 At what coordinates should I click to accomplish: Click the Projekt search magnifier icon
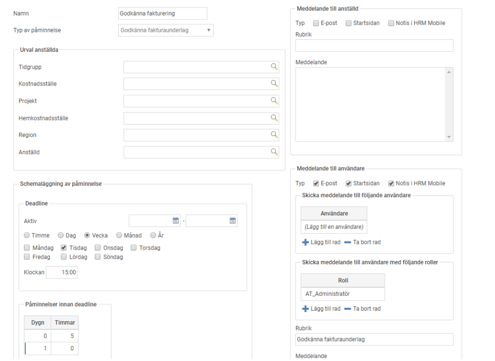[x=274, y=100]
